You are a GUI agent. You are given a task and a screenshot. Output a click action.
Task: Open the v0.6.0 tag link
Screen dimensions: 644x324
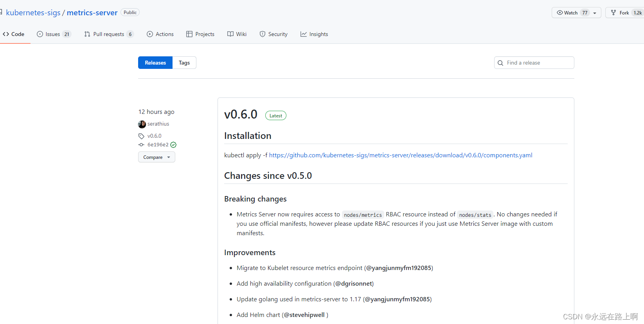click(x=155, y=136)
